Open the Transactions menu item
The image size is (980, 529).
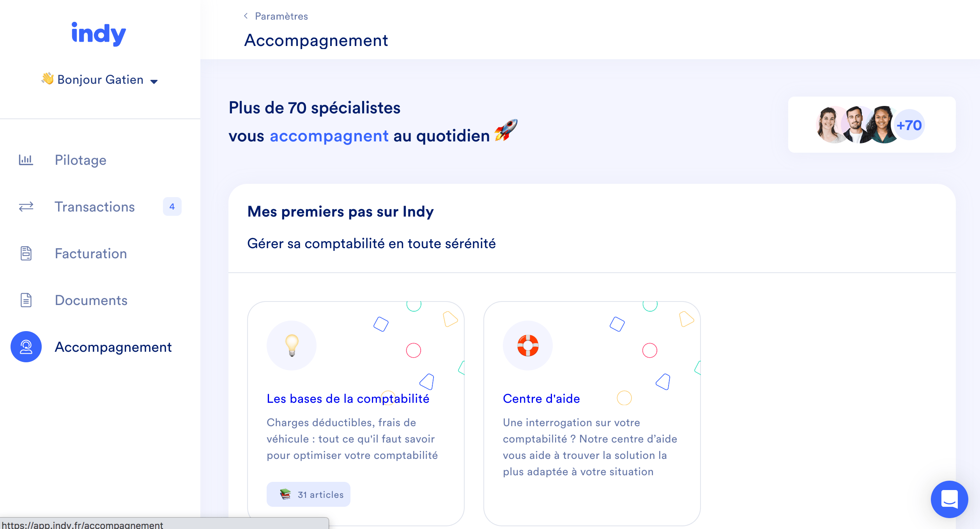pyautogui.click(x=94, y=207)
